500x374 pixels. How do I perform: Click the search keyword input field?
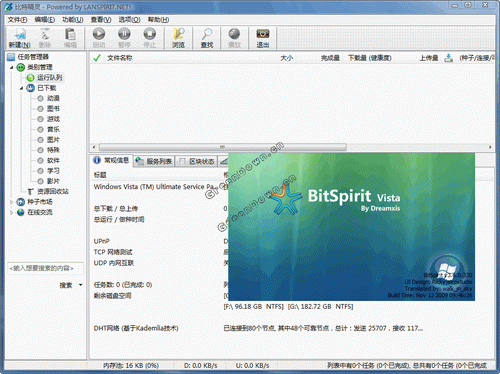point(45,268)
